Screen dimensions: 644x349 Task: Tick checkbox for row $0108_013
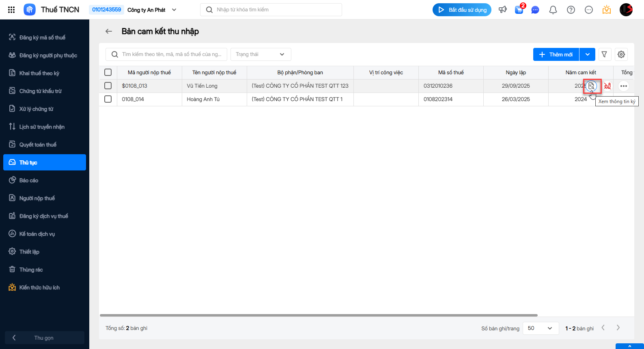click(108, 86)
